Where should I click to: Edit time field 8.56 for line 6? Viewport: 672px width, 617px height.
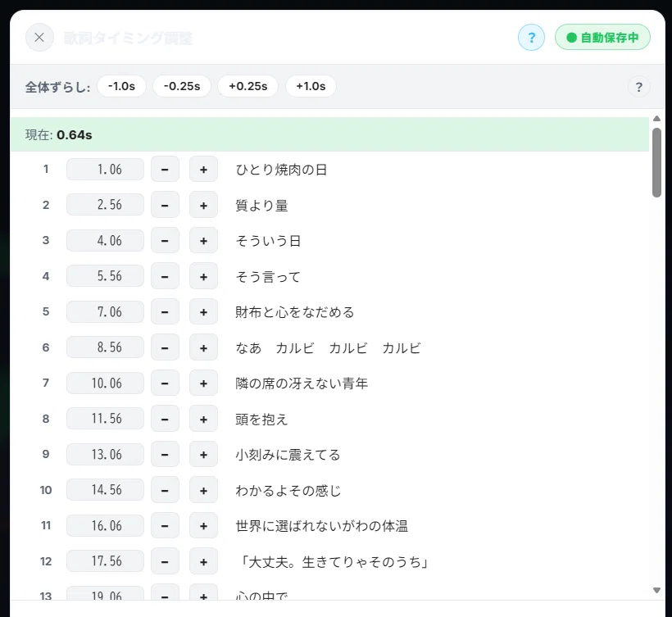105,347
